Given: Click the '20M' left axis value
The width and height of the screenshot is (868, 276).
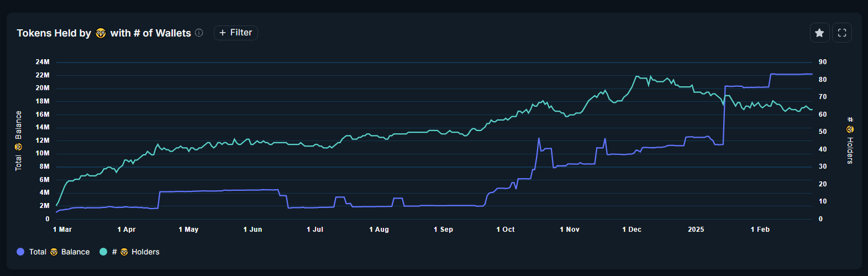Looking at the screenshot, I should [x=43, y=88].
